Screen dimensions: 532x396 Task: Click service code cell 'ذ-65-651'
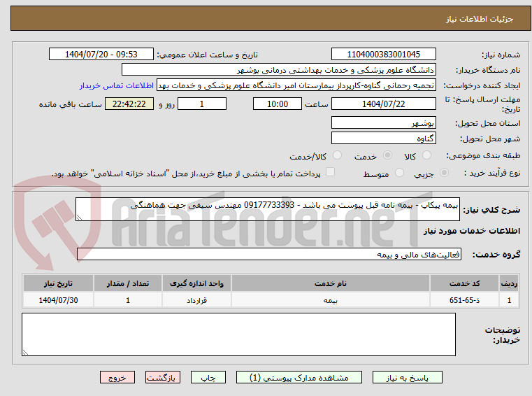tap(464, 300)
